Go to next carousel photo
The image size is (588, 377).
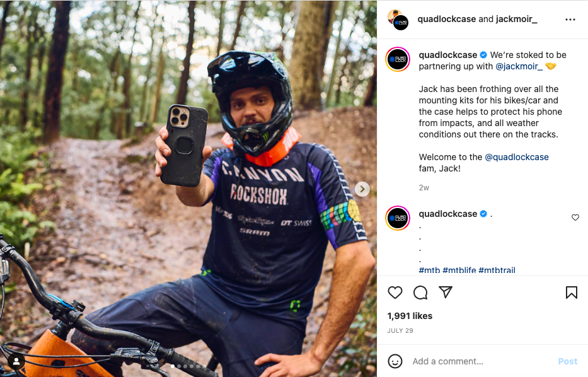click(362, 188)
